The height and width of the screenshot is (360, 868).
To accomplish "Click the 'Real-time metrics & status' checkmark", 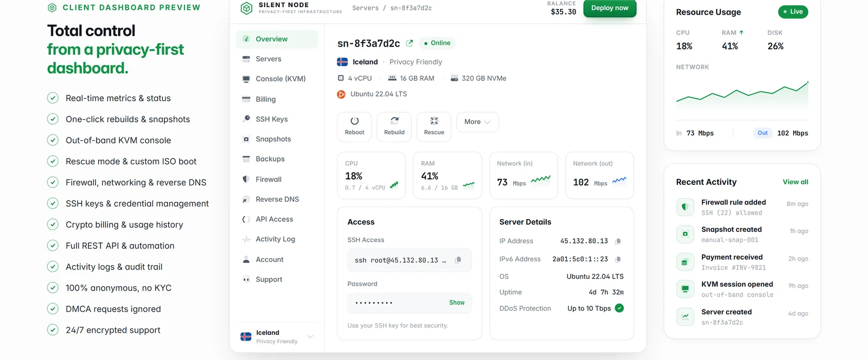I will click(x=53, y=98).
